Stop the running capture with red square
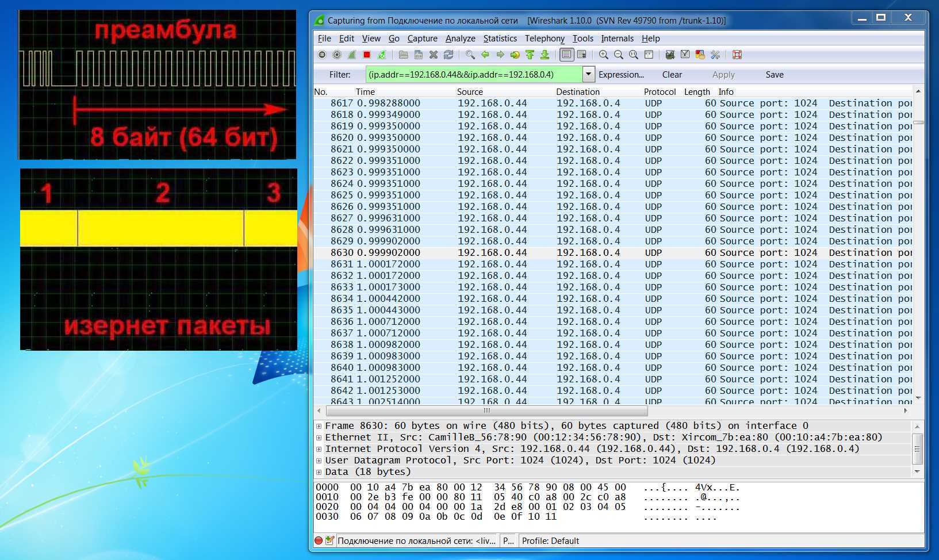The width and height of the screenshot is (939, 560). (x=367, y=55)
